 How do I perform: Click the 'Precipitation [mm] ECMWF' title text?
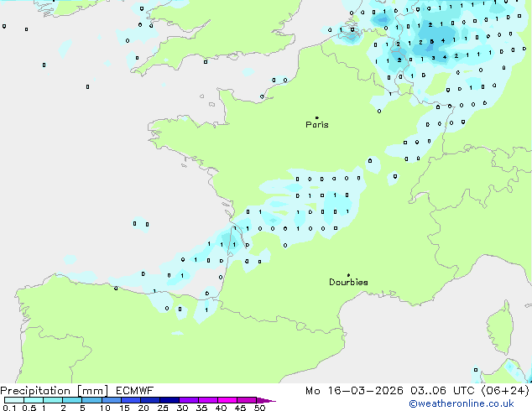pyautogui.click(x=76, y=391)
